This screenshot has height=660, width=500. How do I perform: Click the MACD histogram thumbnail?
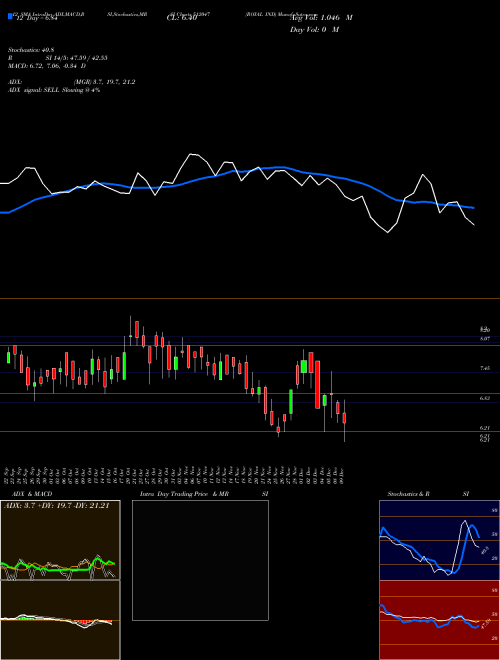pos(60,620)
